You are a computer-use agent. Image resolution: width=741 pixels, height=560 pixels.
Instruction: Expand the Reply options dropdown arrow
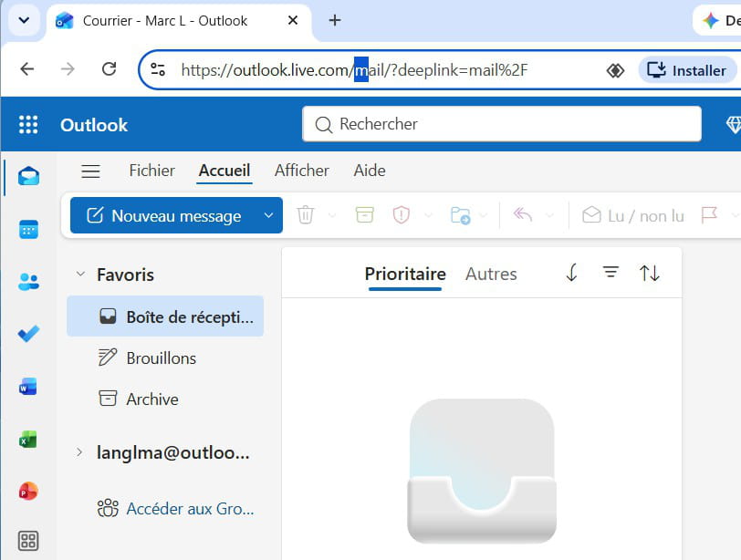pos(549,215)
